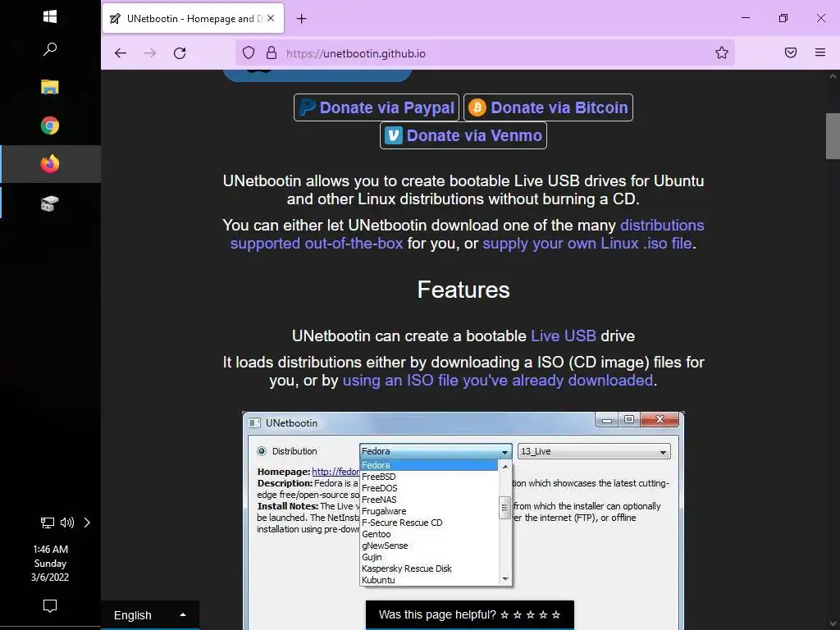The image size is (840, 630).
Task: Click the distribution list scrollbar handle
Action: [x=504, y=508]
